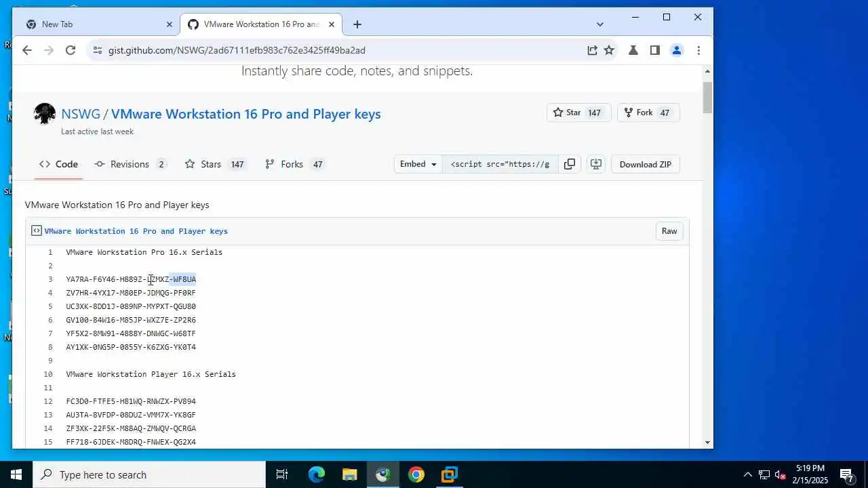Bookmark this tab with the star icon
Screen dimensions: 868x488
609,50
